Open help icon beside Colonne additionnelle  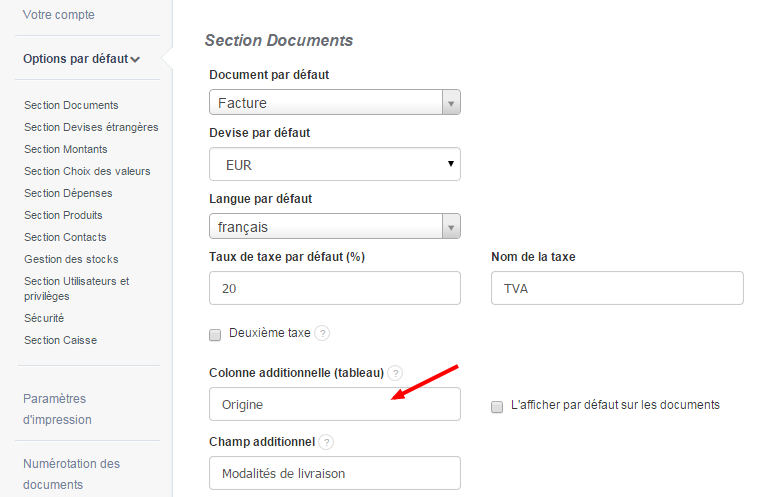point(395,373)
